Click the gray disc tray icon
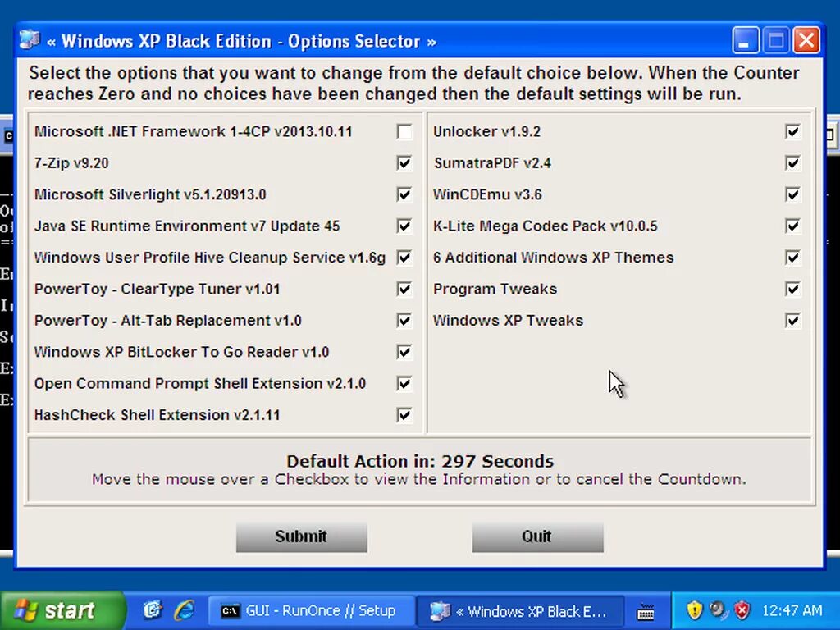The height and width of the screenshot is (630, 840). point(718,609)
